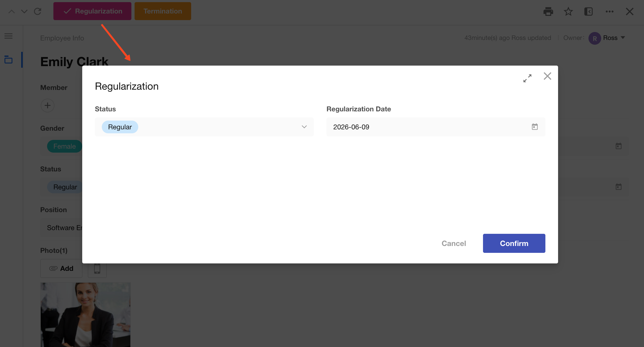Open calendar picker for Regularization Date
This screenshot has height=347, width=644.
click(x=535, y=127)
